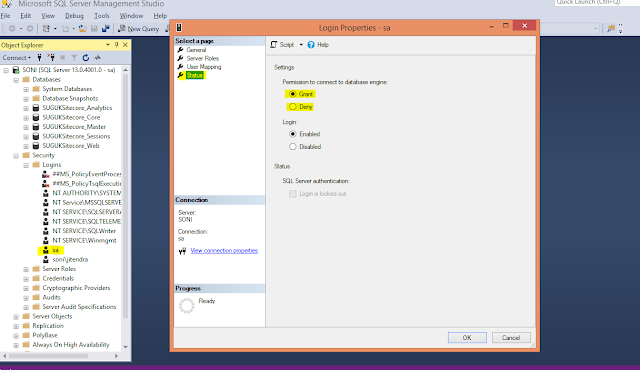
Task: Select the Disabled login radio button
Action: (x=293, y=146)
